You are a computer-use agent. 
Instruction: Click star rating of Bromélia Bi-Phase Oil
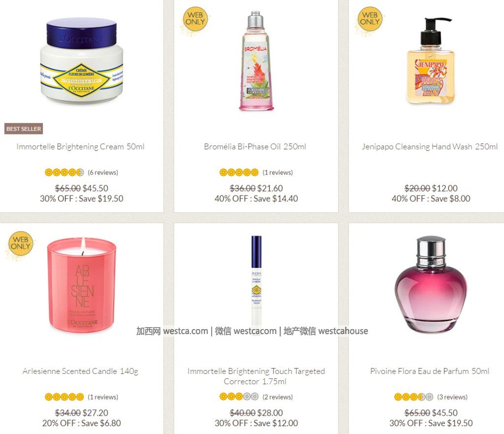[x=239, y=172]
